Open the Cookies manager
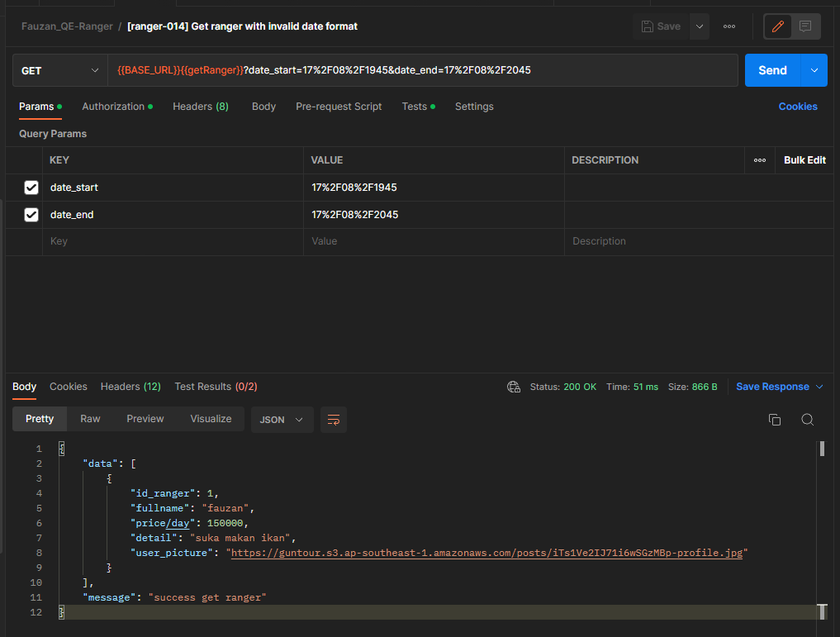The image size is (840, 637). 797,106
